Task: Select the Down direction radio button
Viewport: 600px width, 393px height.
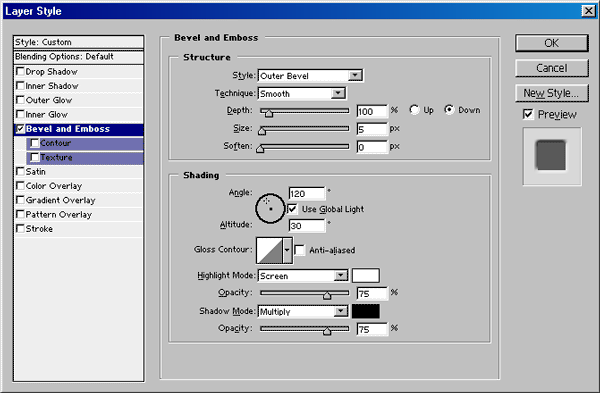Action: pyautogui.click(x=449, y=110)
